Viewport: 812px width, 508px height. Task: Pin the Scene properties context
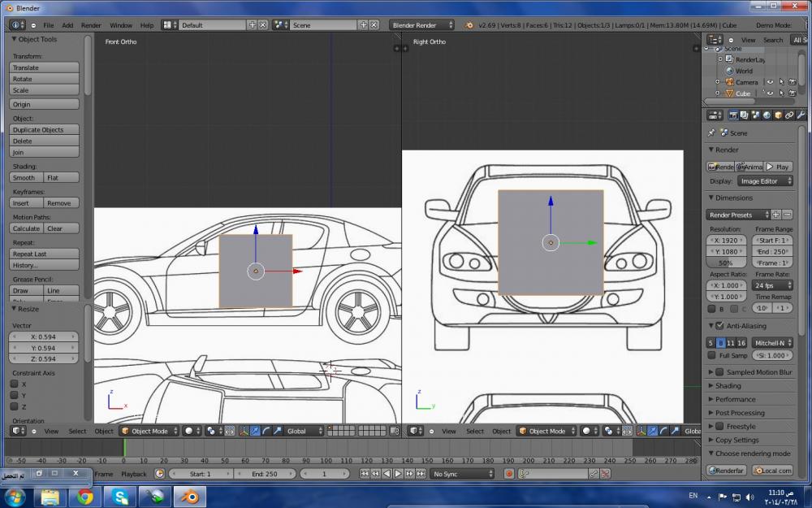pyautogui.click(x=712, y=132)
